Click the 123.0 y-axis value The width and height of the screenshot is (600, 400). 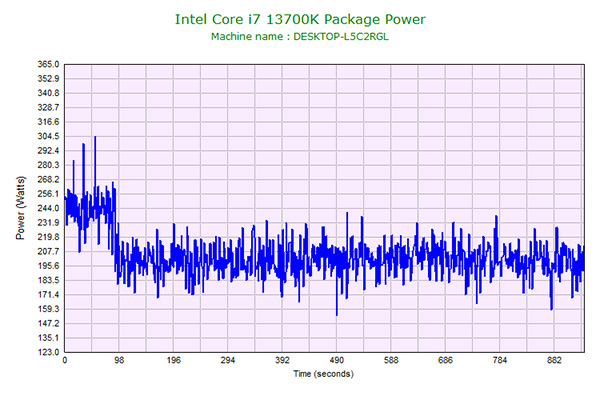[x=48, y=352]
